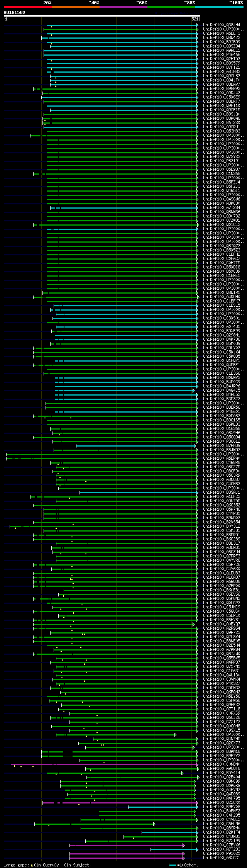Select the UniRef100_B7PHG9 label
Image resolution: width=247 pixels, height=868 pixels.
222,446
